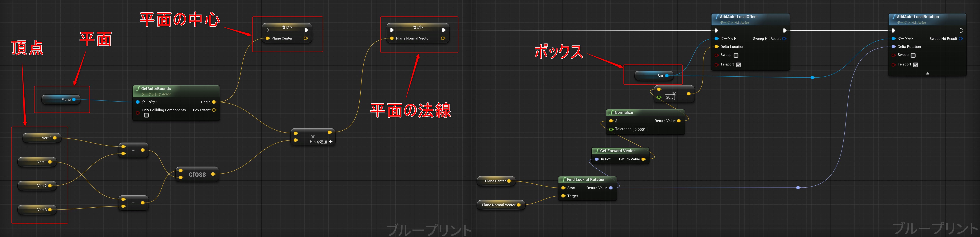The height and width of the screenshot is (237, 980).
Task: Click the Return Value pin on Get Forward Vector
Action: 643,159
